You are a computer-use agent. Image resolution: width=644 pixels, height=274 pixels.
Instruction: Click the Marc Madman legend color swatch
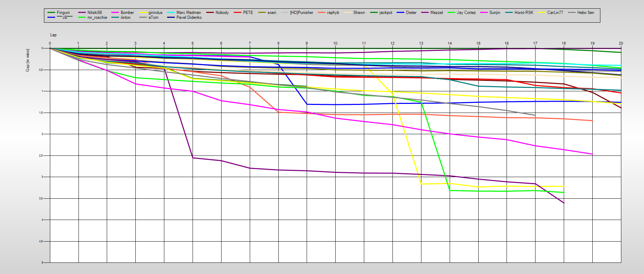tap(171, 13)
